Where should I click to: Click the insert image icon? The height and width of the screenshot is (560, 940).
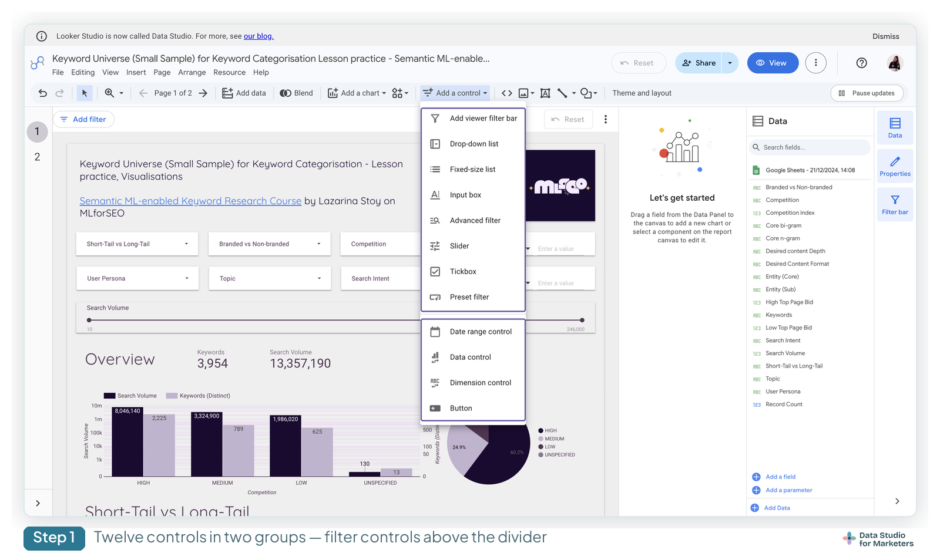click(523, 93)
